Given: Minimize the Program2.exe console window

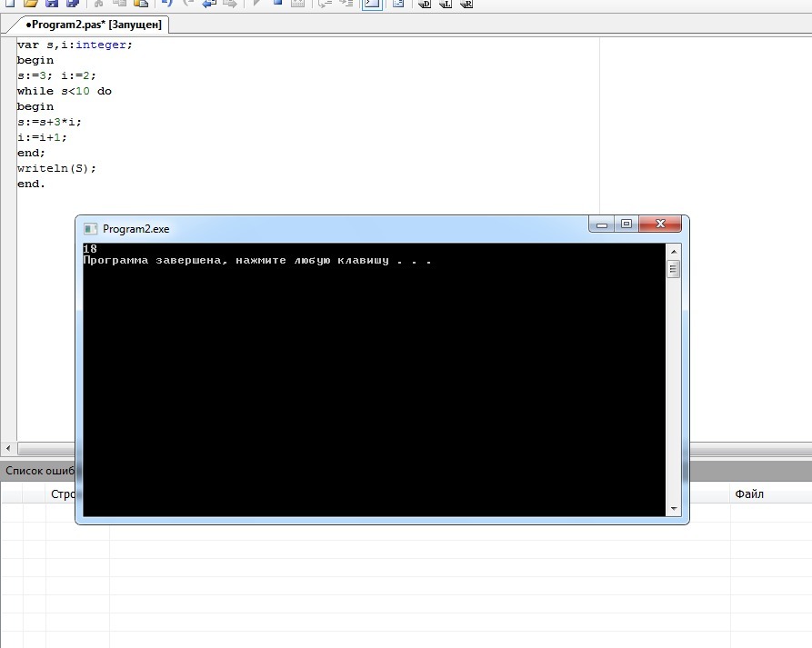Looking at the screenshot, I should pyautogui.click(x=602, y=224).
